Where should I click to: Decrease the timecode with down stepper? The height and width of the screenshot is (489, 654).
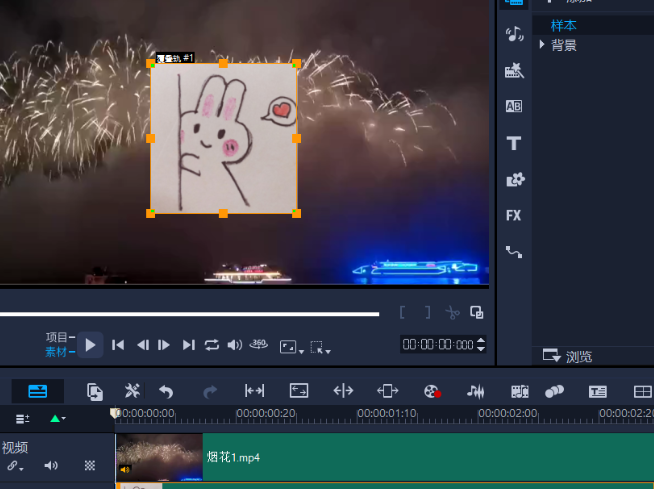(x=481, y=348)
